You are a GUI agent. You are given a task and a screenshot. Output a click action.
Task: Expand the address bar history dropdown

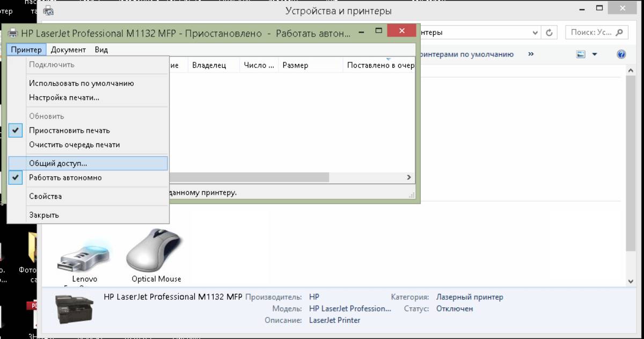pos(536,33)
